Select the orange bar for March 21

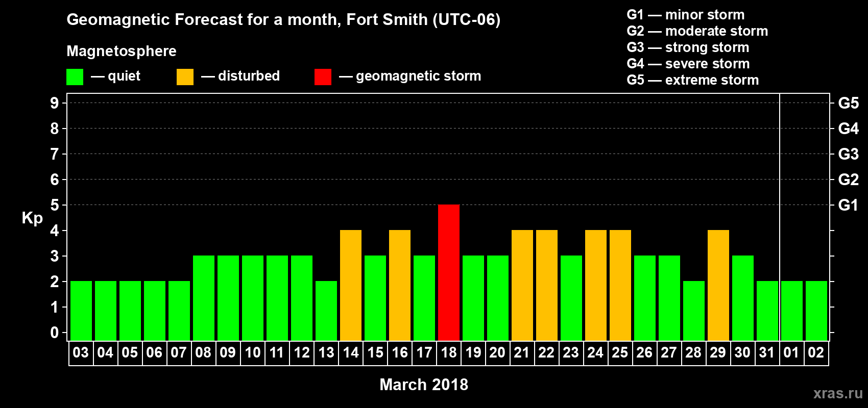pos(522,285)
